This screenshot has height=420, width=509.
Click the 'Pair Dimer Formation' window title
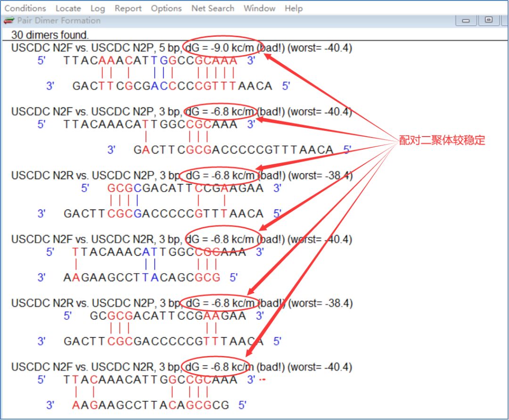[x=59, y=20]
